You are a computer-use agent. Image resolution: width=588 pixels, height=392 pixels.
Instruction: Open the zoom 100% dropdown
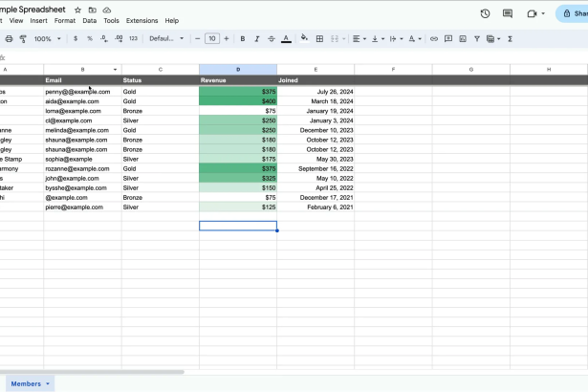[47, 39]
